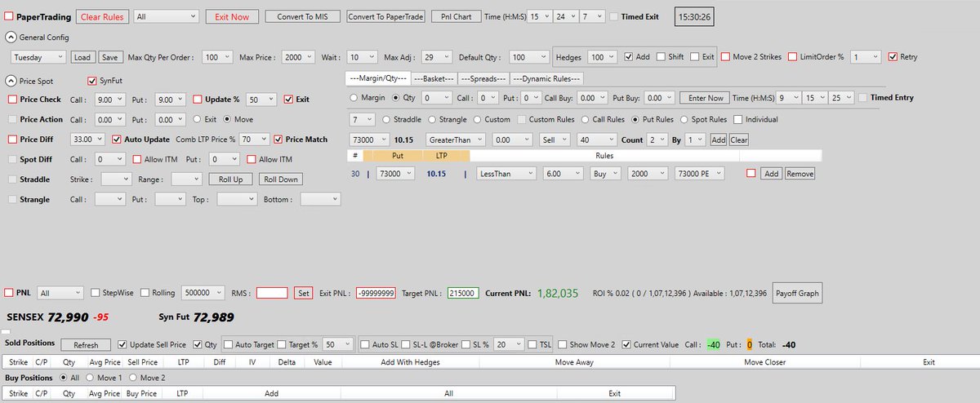
Task: Toggle the Individual checkbox
Action: pyautogui.click(x=738, y=119)
